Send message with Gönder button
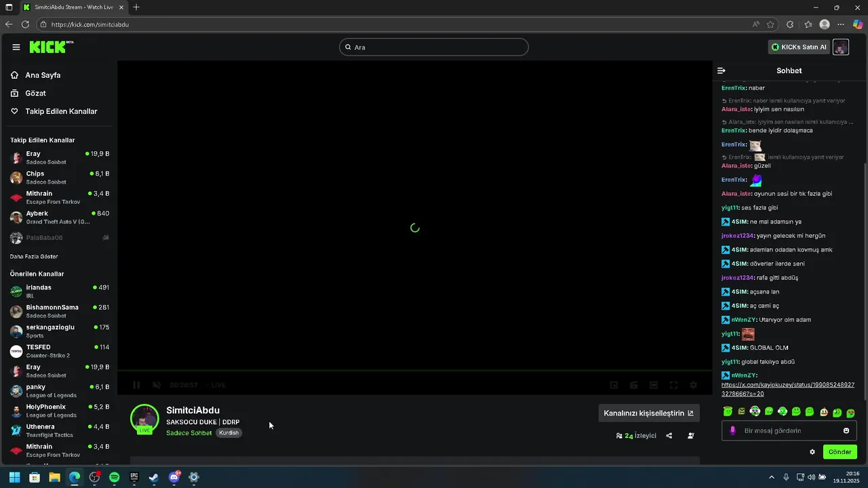This screenshot has height=488, width=868. tap(840, 452)
